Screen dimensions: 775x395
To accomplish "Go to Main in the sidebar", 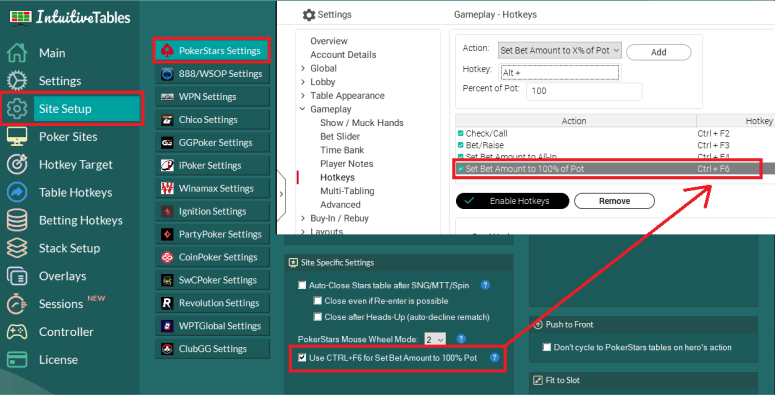I will 52,53.
